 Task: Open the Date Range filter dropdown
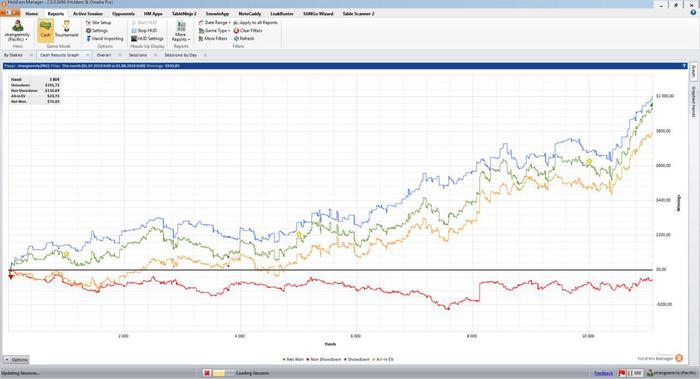click(214, 22)
